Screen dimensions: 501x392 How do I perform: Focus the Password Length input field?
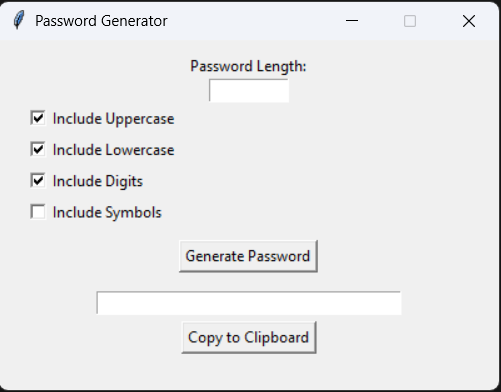point(249,90)
